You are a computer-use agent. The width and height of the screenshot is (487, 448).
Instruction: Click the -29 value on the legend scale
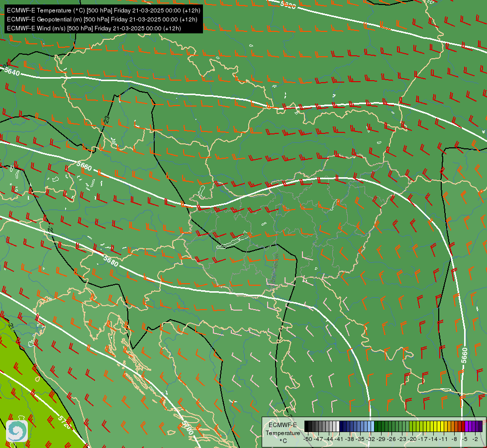tap(382, 439)
